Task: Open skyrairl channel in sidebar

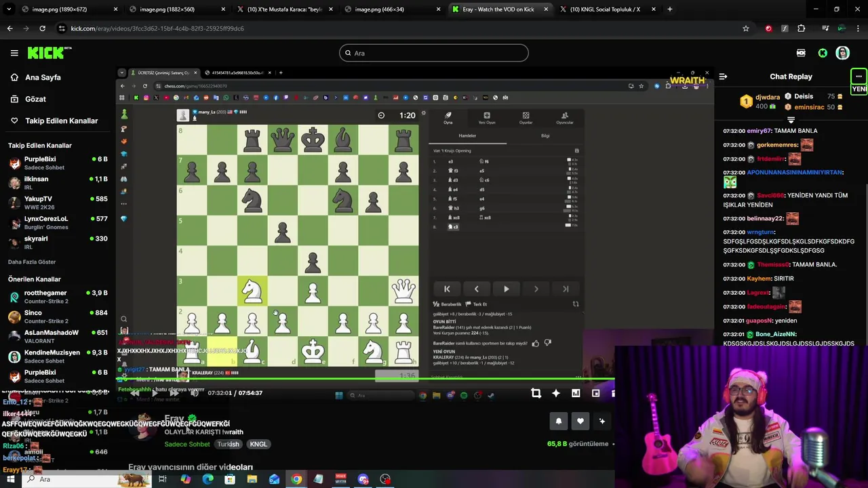Action: (58, 242)
